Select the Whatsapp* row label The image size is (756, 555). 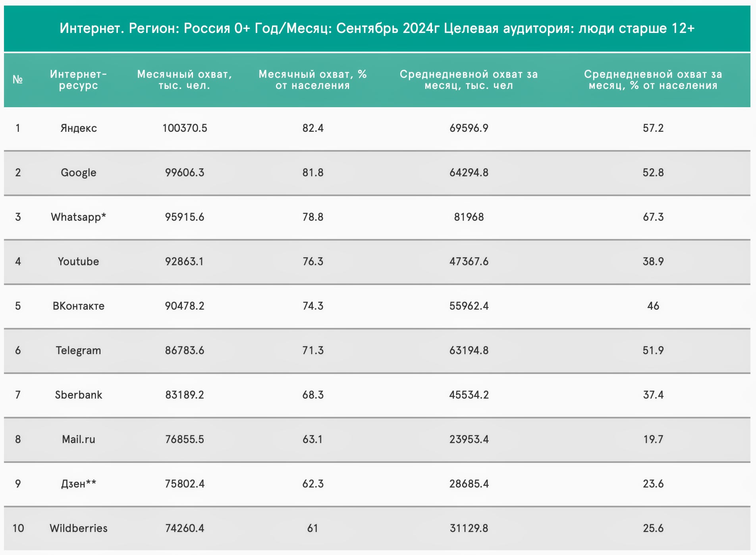[x=78, y=217]
